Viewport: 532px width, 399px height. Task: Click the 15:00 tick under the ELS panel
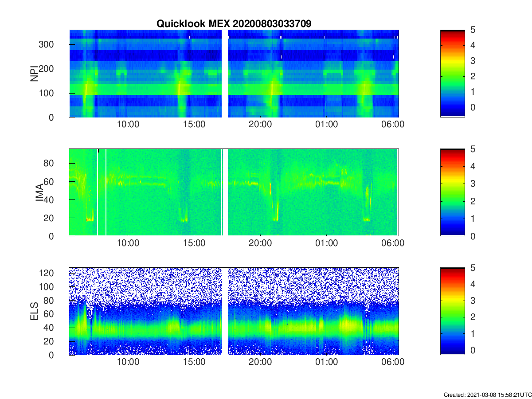coord(194,362)
